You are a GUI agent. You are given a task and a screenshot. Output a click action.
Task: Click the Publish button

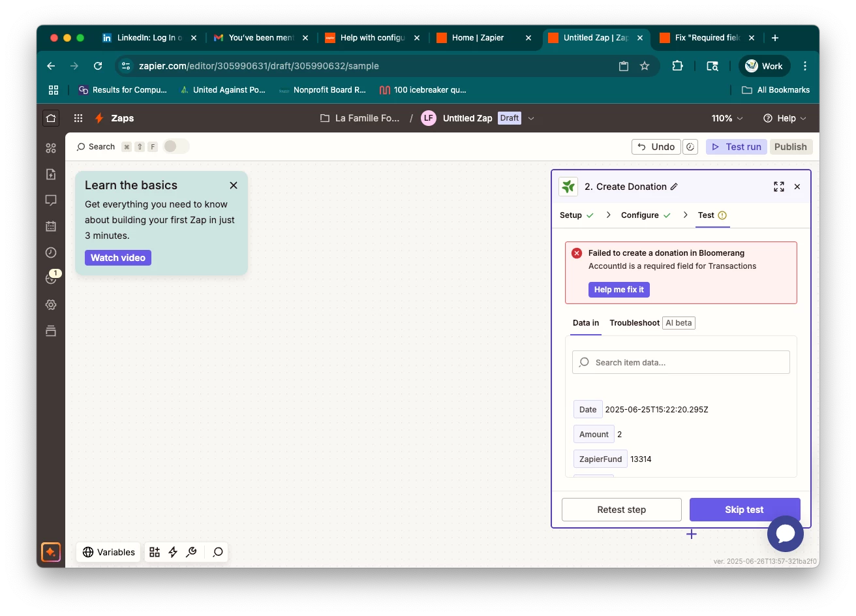coord(791,147)
